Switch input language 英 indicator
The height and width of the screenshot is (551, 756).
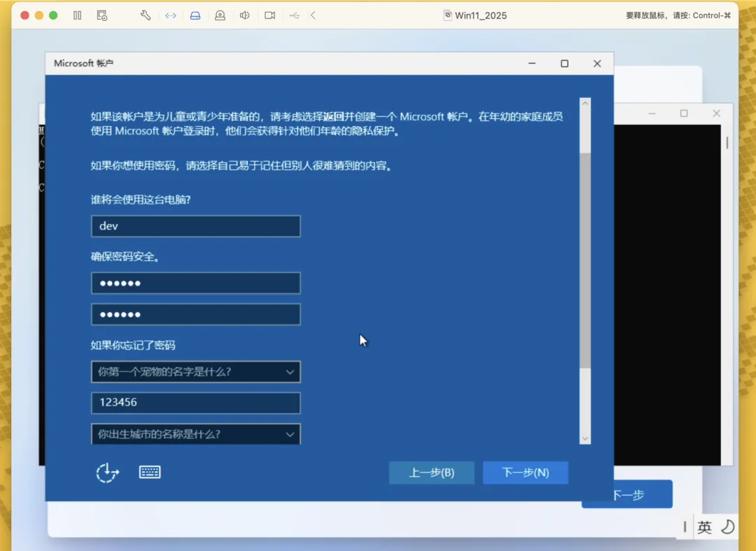pyautogui.click(x=704, y=527)
